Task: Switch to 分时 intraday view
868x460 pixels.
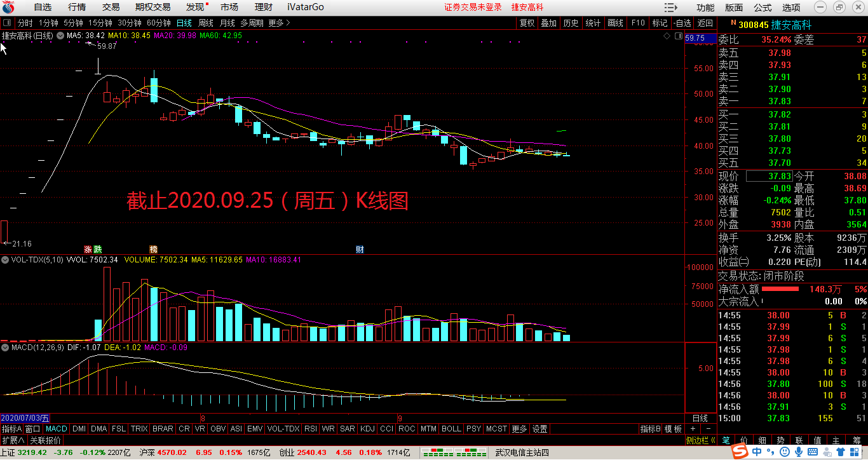Action: [25, 23]
